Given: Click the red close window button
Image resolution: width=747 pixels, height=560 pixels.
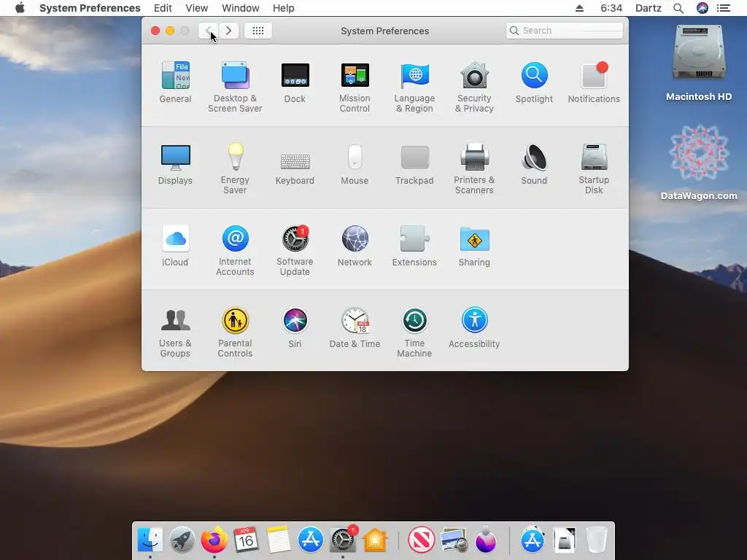Looking at the screenshot, I should pos(155,31).
